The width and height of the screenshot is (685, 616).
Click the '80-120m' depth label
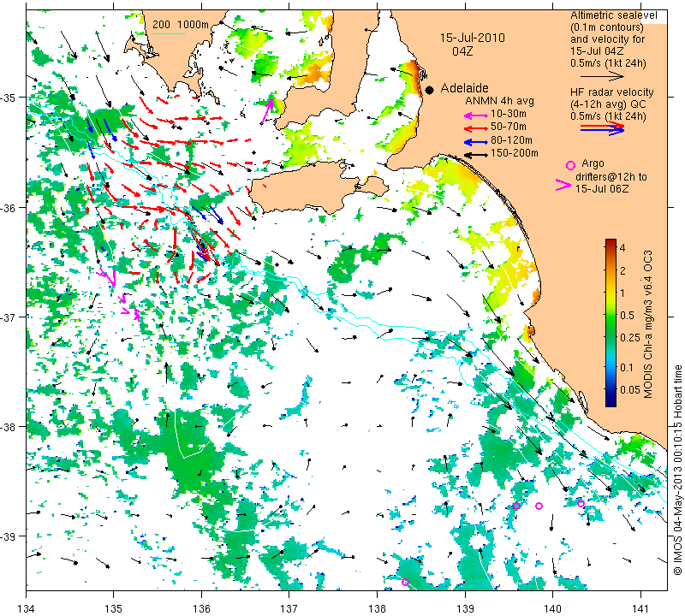511,140
